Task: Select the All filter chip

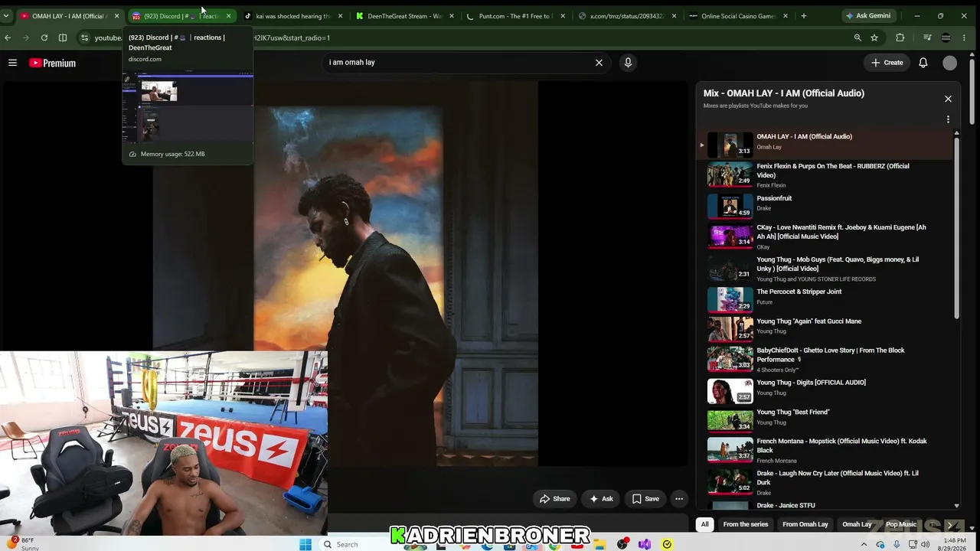Action: coord(705,524)
